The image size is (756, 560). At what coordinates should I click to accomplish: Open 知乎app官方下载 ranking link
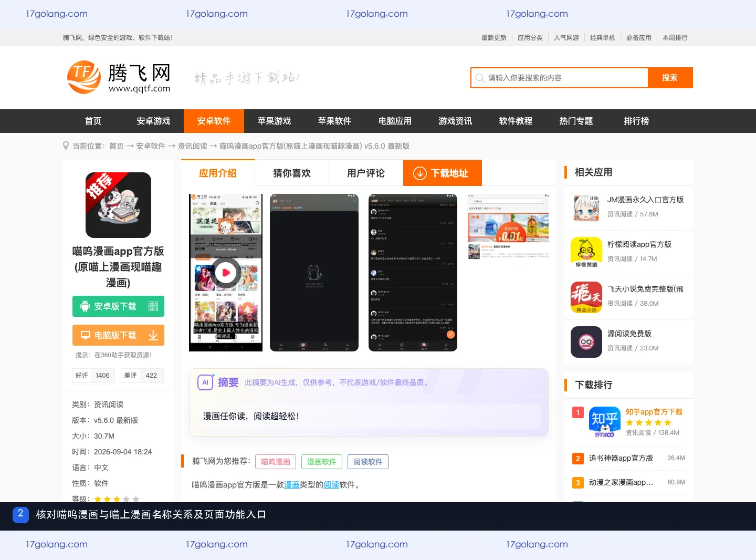pyautogui.click(x=654, y=412)
